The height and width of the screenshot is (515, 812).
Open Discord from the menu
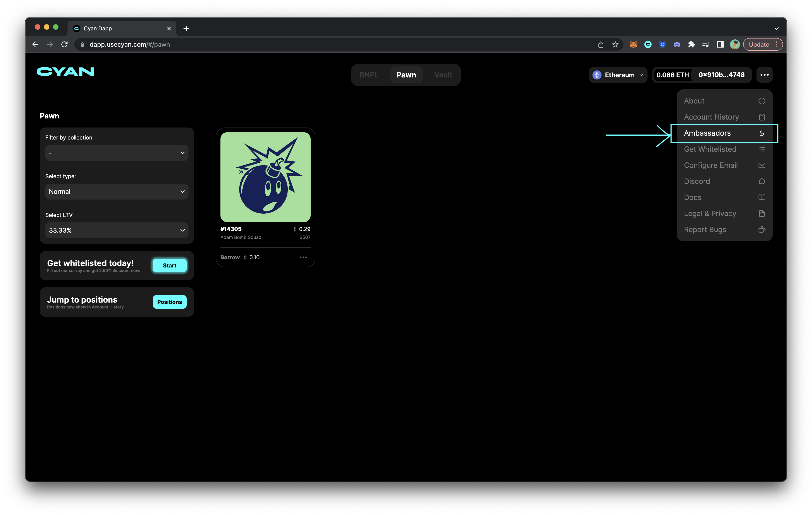(724, 181)
